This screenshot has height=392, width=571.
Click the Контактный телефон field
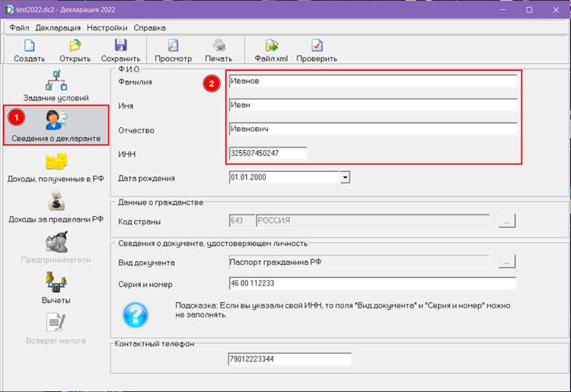coord(290,359)
